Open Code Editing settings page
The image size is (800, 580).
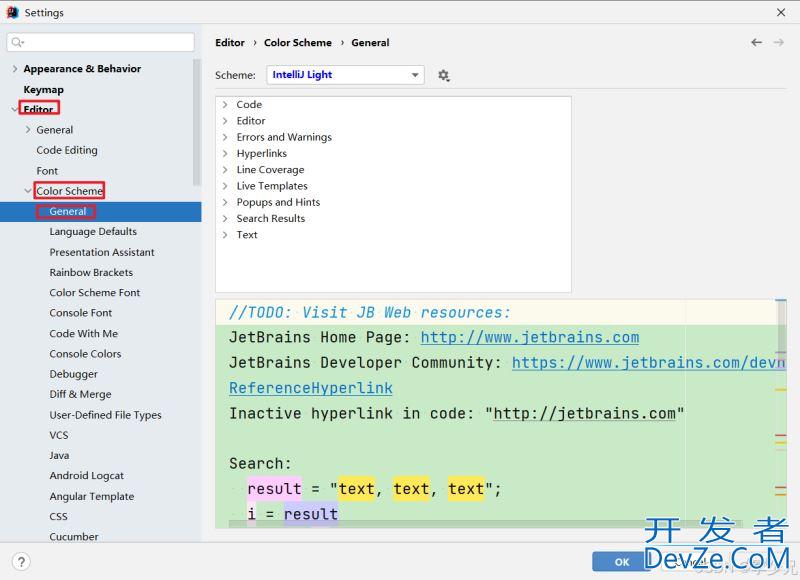[67, 150]
